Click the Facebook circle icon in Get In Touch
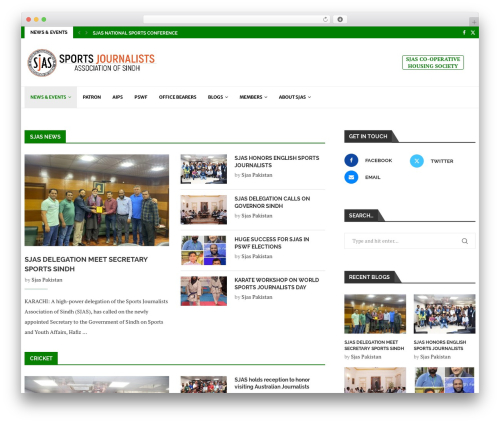 point(351,160)
